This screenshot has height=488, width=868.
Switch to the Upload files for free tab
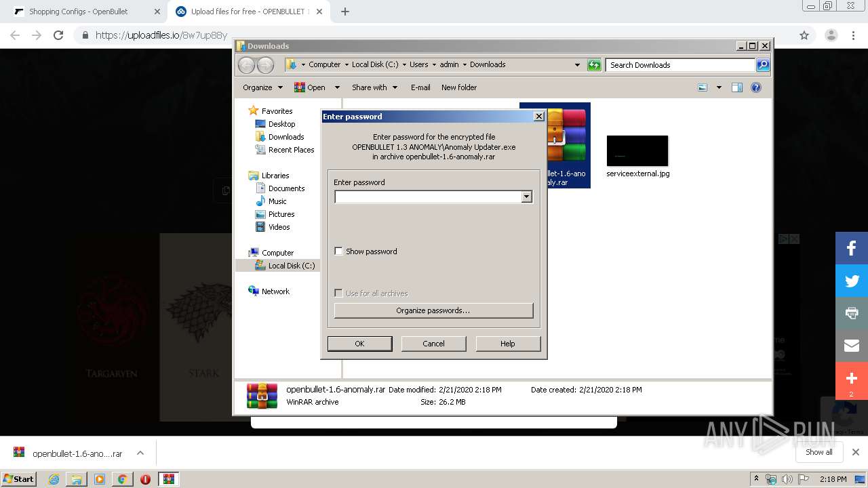tap(248, 12)
